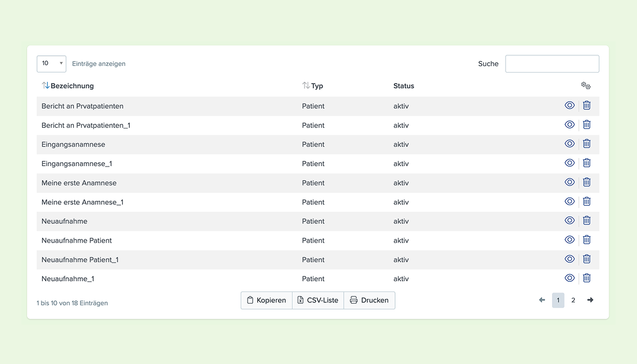This screenshot has width=637, height=364.
Task: Delete the Eingangsanamnese entry with trash icon
Action: pyautogui.click(x=587, y=143)
